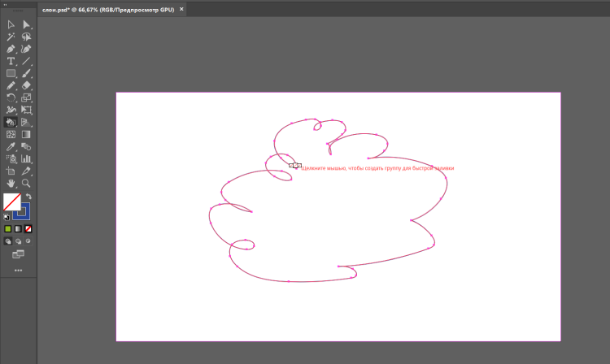The height and width of the screenshot is (364, 610).
Task: Open Edit Toolbar three-dots menu
Action: coord(18,271)
